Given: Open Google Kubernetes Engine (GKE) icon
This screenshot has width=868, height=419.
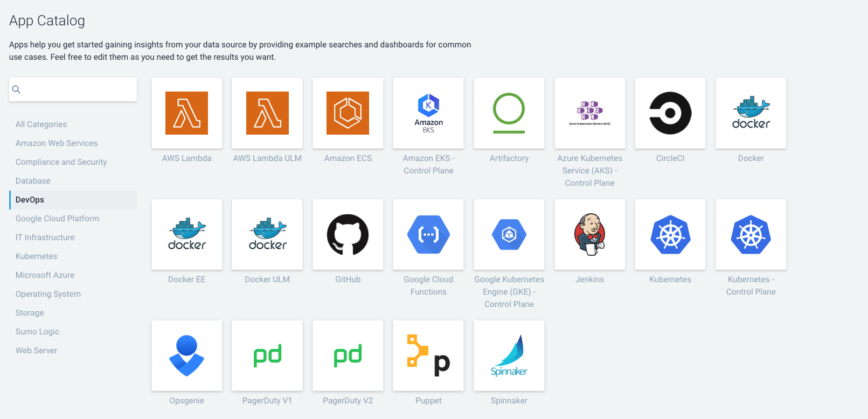Looking at the screenshot, I should pos(509,234).
